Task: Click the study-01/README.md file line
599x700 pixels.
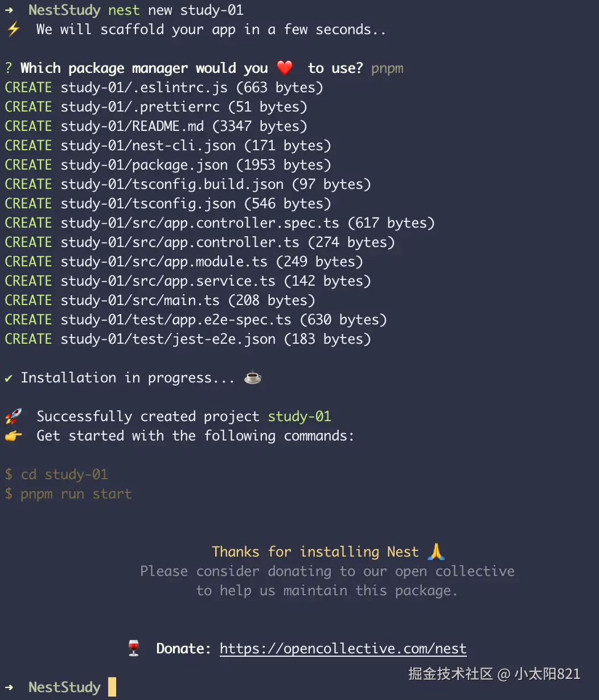Action: (132, 126)
